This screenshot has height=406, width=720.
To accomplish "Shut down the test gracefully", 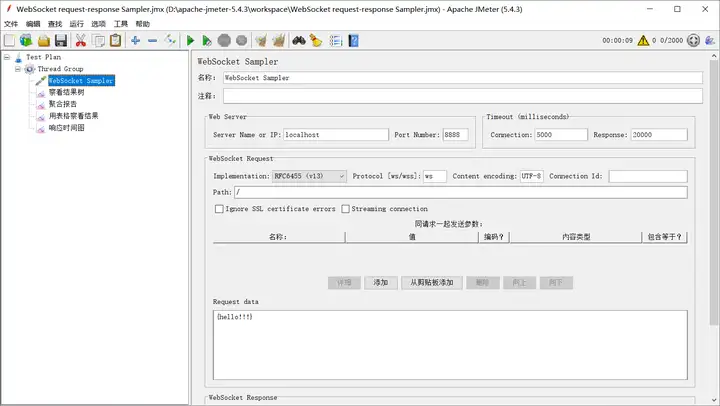I will click(242, 41).
